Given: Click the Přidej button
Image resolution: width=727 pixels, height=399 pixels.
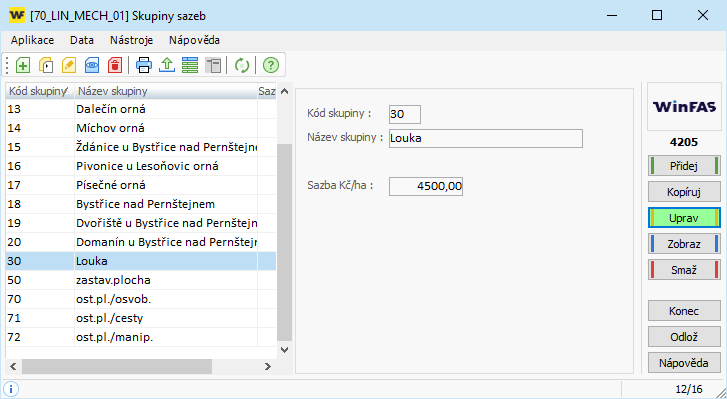Looking at the screenshot, I should tap(684, 166).
